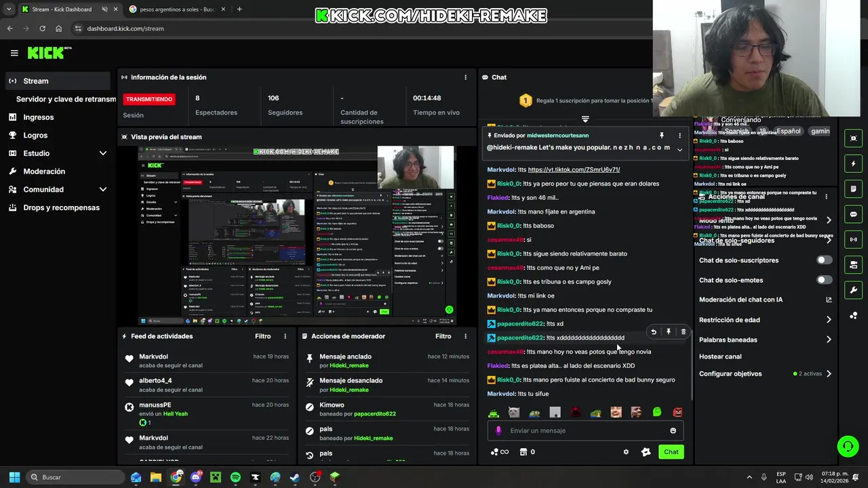
Task: Click the message field 'Enviar un mensaje'
Action: 585,430
